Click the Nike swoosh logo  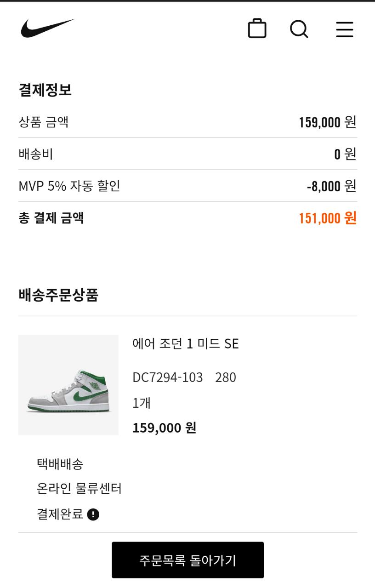pyautogui.click(x=47, y=29)
